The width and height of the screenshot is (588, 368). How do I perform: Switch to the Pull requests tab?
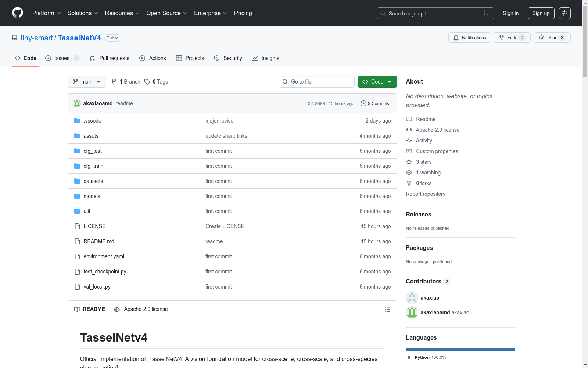[x=110, y=58]
